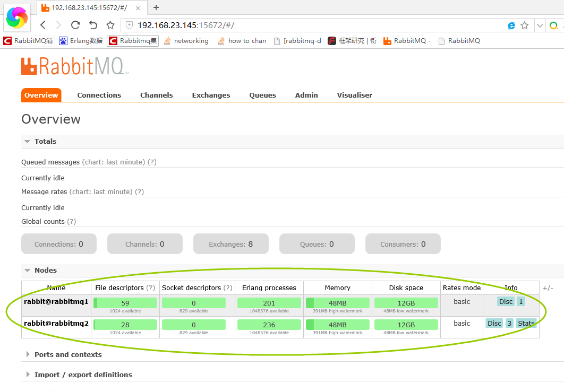Click the Exchanges: 8 count box

click(x=231, y=244)
